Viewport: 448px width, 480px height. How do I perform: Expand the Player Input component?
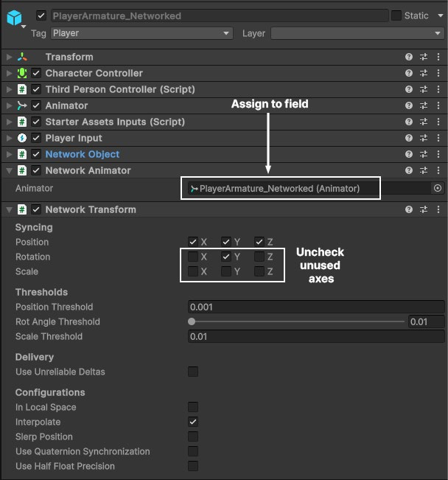tap(9, 138)
